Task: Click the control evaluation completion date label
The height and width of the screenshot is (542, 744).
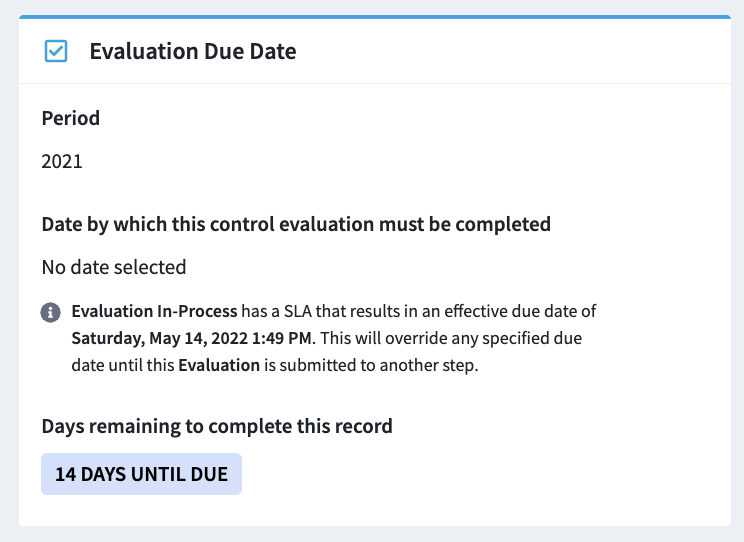Action: point(296,224)
